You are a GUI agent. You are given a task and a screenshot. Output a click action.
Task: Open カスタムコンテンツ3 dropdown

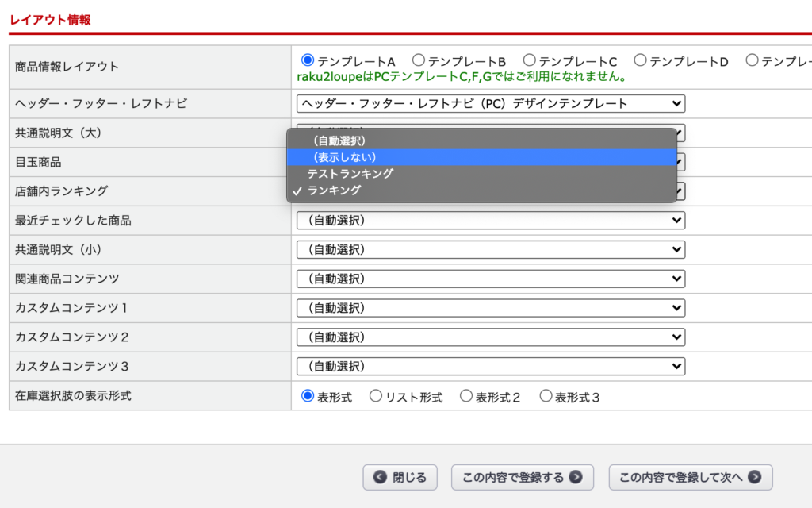tap(490, 366)
